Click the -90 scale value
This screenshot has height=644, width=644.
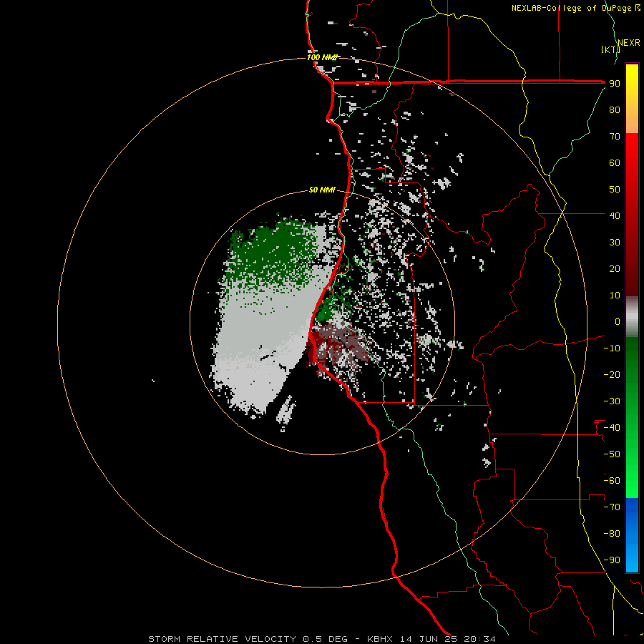(x=612, y=560)
